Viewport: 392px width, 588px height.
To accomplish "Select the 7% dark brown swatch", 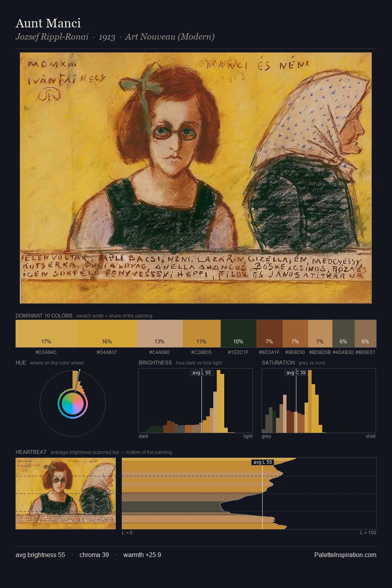I will pyautogui.click(x=269, y=334).
